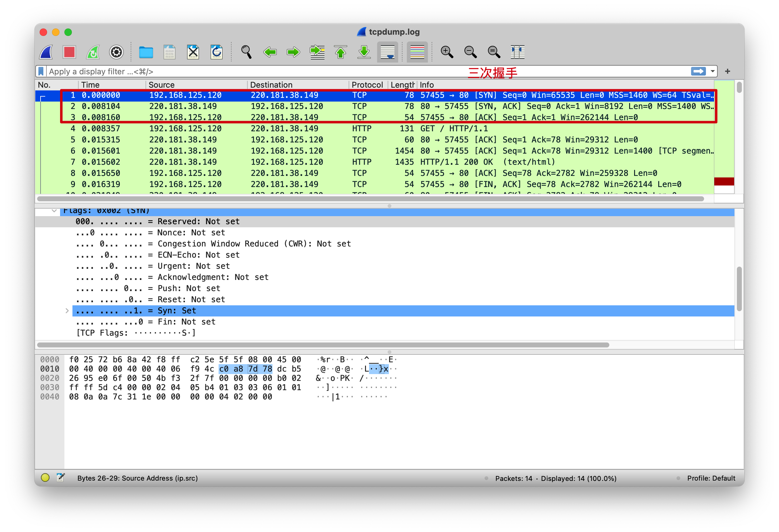Find a packet with magnifier
The width and height of the screenshot is (779, 532).
point(246,52)
